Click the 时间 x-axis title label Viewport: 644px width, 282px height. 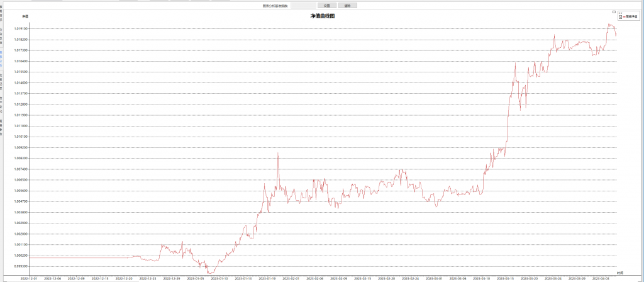(x=619, y=272)
